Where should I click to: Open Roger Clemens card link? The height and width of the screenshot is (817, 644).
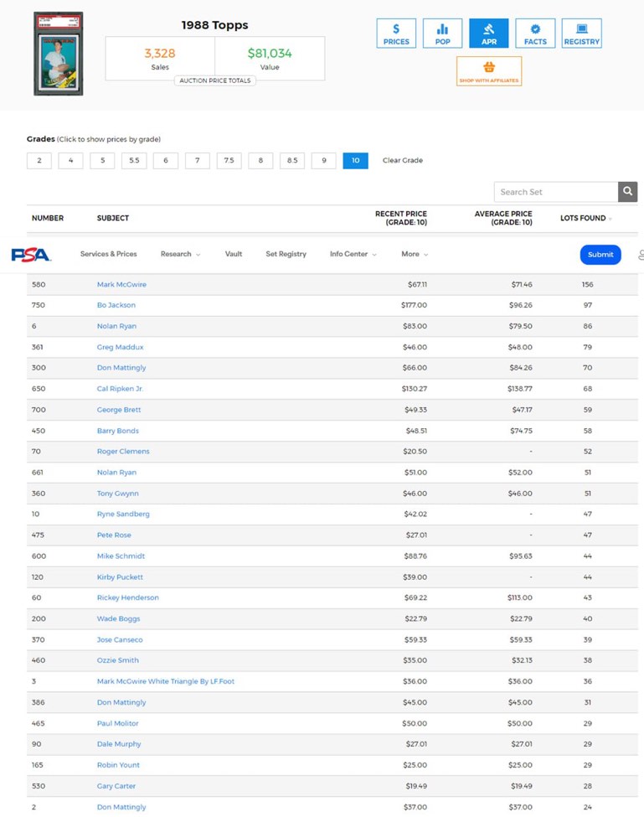tap(123, 452)
